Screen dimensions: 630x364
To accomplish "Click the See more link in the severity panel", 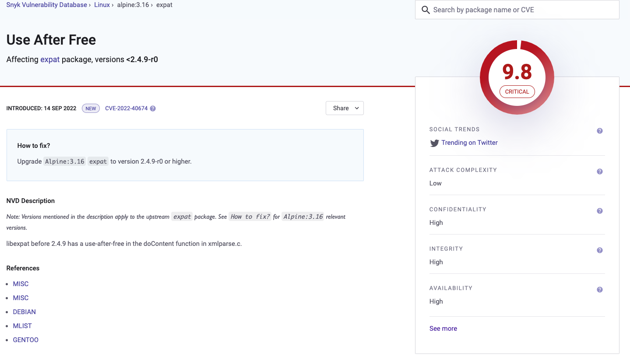I will click(443, 328).
